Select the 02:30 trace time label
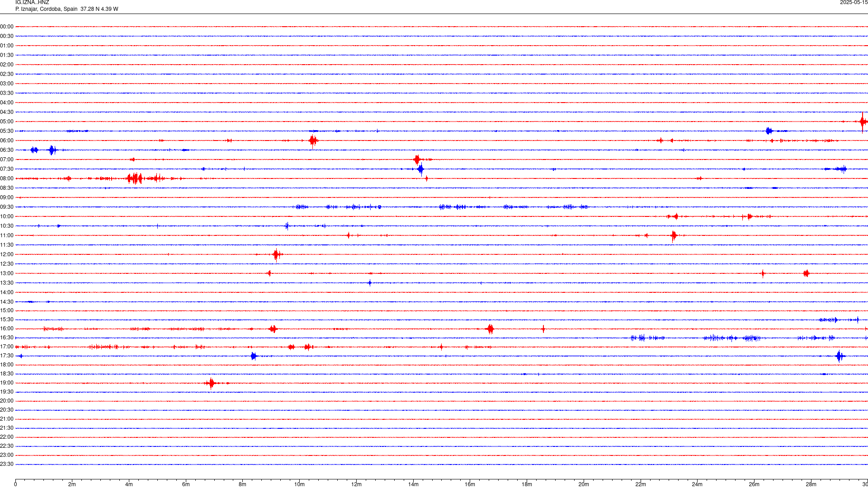The width and height of the screenshot is (868, 488). point(7,74)
